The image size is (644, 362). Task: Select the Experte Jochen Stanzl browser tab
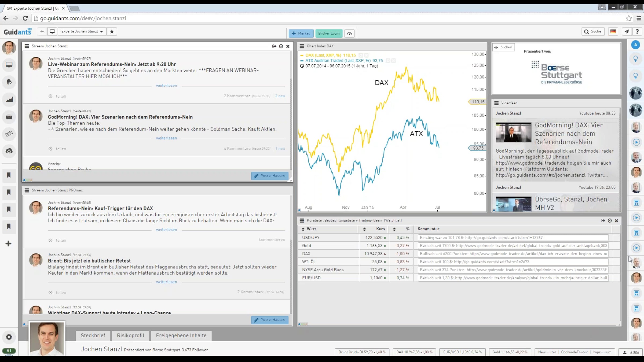coord(36,8)
